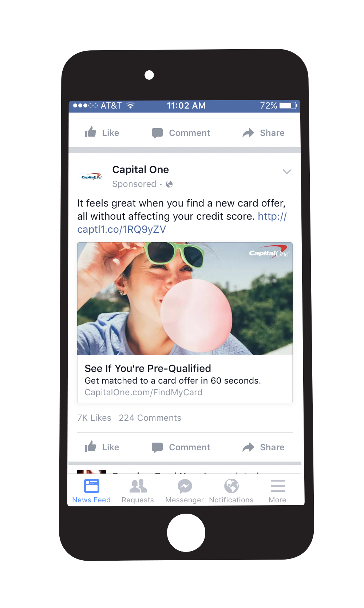Share the Capital One post
Image resolution: width=364 pixels, height=608 pixels.
[x=264, y=447]
